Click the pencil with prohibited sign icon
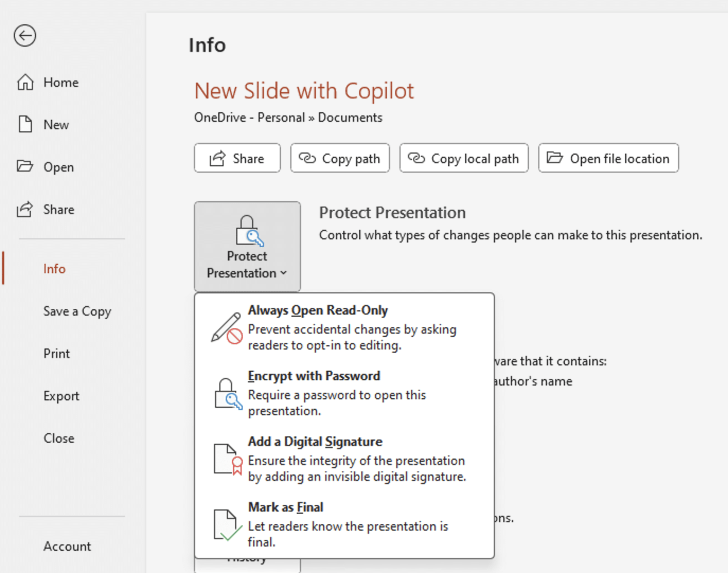This screenshot has height=573, width=728. [227, 328]
